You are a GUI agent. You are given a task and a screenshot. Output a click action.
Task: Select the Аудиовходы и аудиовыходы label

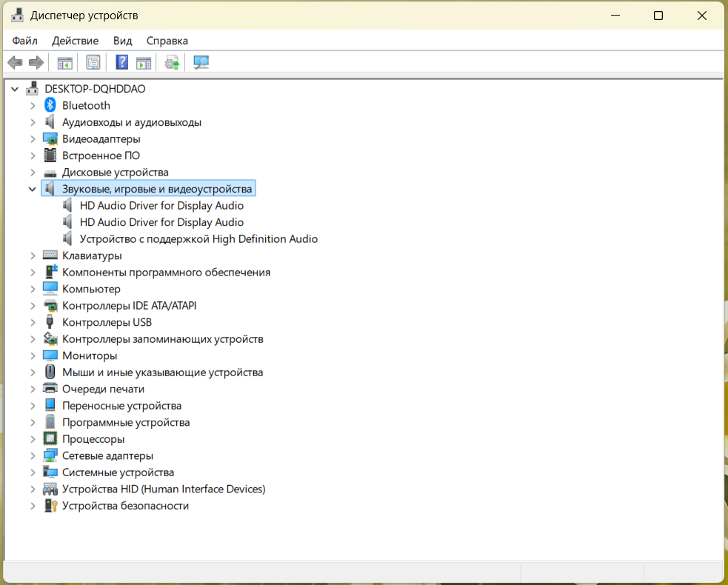(132, 122)
